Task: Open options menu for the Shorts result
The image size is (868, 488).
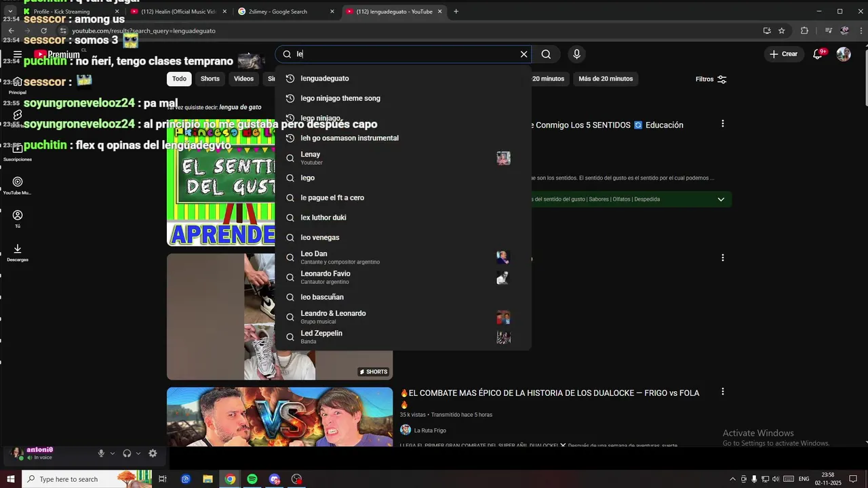Action: 722,258
